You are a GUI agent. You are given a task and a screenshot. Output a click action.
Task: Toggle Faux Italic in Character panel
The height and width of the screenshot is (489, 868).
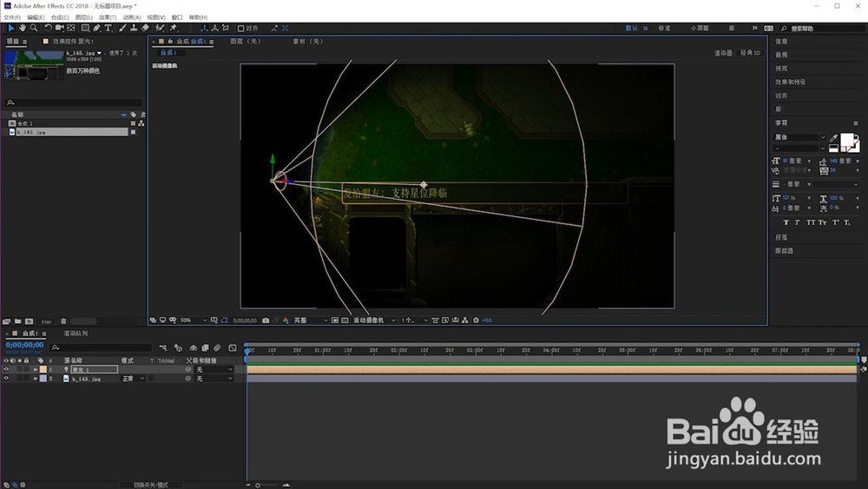pyautogui.click(x=797, y=222)
